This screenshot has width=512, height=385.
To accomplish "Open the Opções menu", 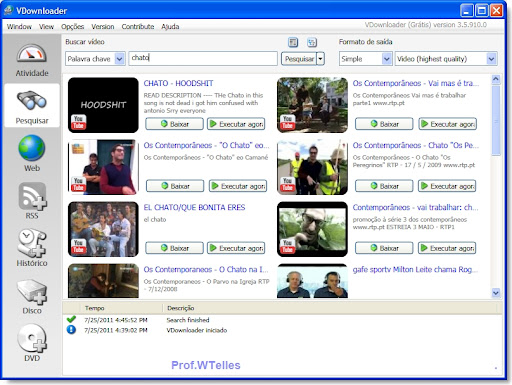I will pyautogui.click(x=73, y=27).
